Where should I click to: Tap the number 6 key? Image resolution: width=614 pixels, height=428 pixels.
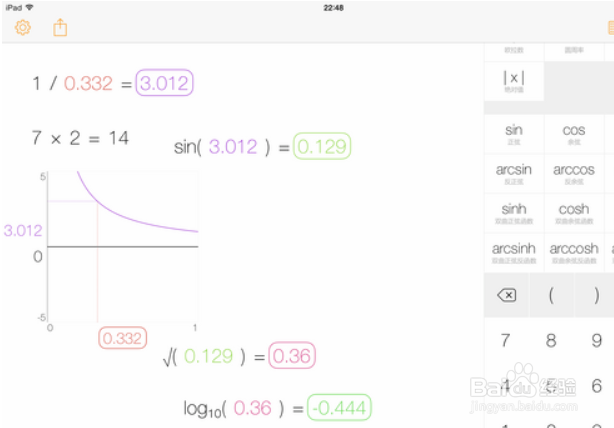click(596, 386)
